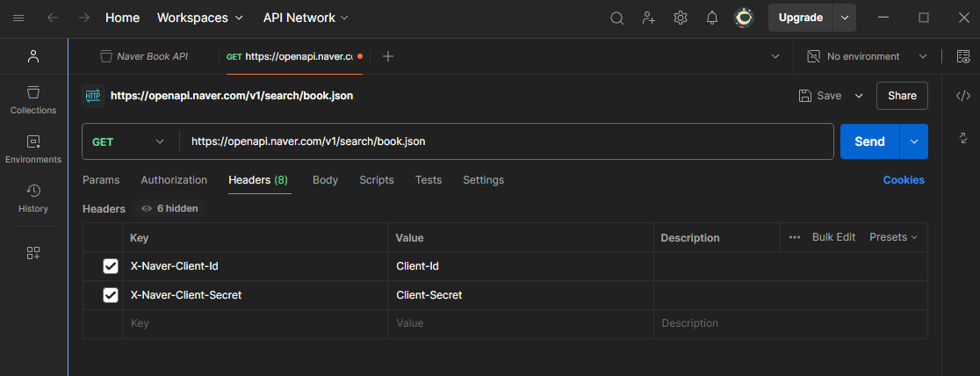
Task: Open the No environment selector
Action: 868,56
